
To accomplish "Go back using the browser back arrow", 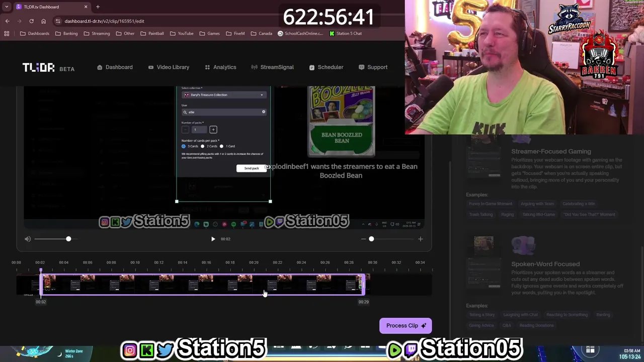I will coord(7,21).
